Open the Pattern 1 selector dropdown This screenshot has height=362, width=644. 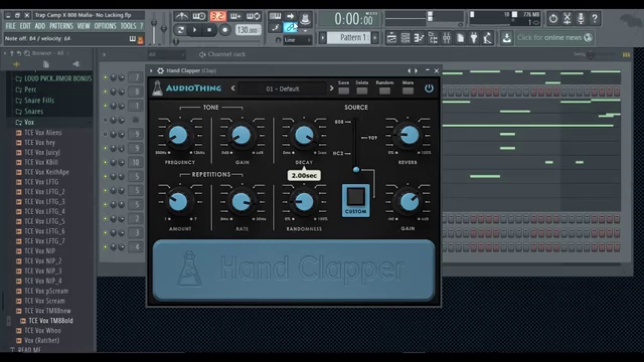pos(349,38)
